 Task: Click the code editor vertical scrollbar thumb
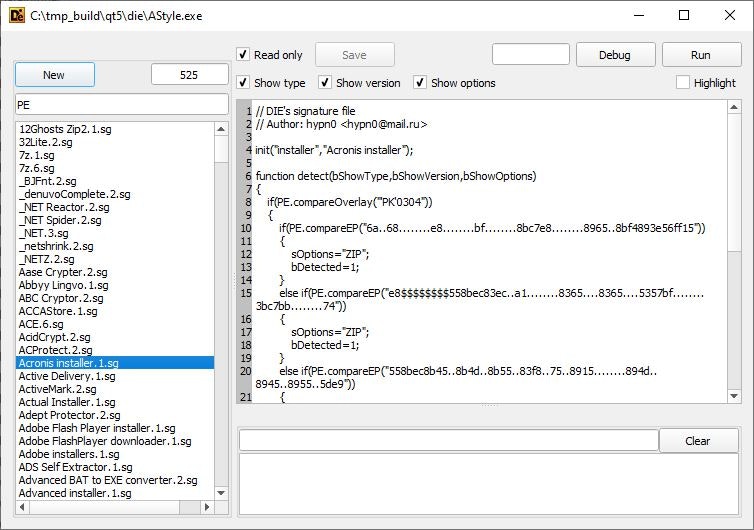click(734, 182)
